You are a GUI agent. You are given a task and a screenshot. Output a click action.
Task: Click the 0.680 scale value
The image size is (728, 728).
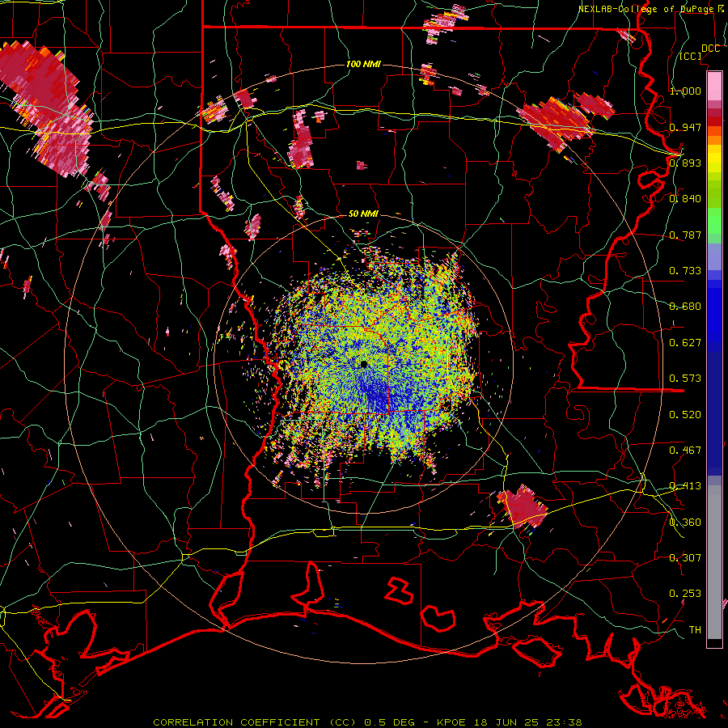pos(685,307)
